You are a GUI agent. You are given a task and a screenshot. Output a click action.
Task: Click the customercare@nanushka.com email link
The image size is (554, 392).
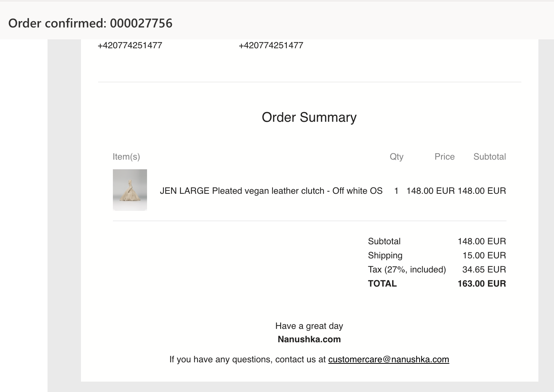point(388,359)
